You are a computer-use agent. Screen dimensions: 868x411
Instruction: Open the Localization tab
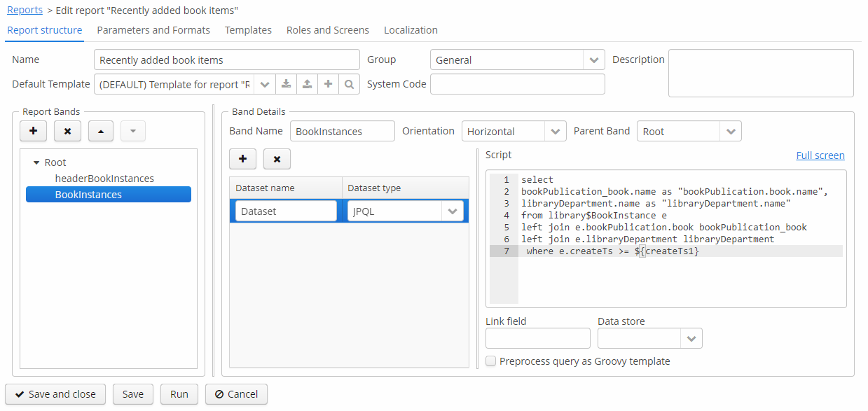(x=411, y=30)
